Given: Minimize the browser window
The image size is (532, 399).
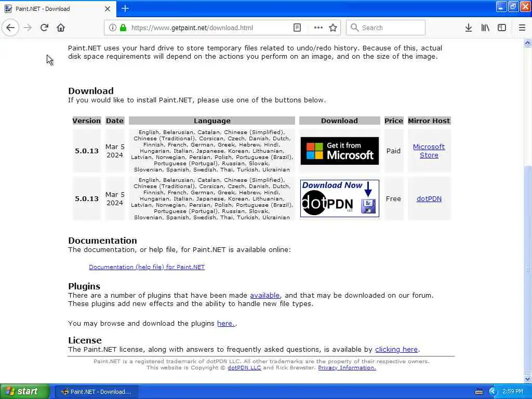Looking at the screenshot, I should (x=501, y=6).
